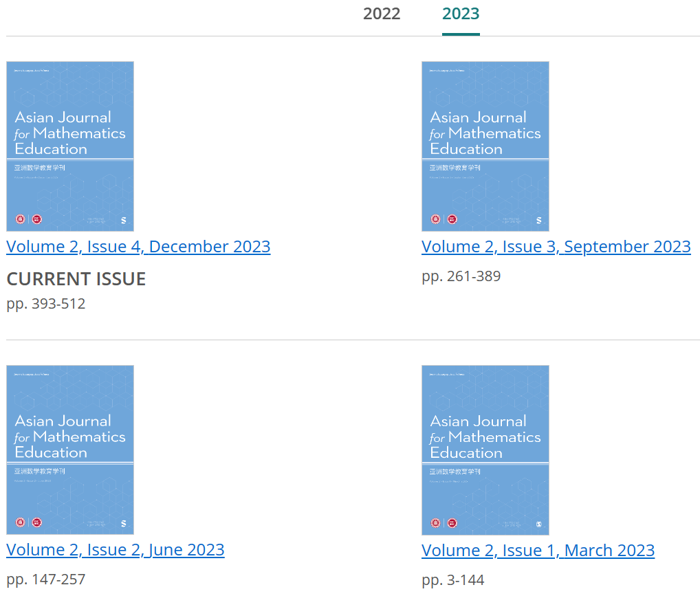Click the December 2023 issue cover thumbnail

(x=70, y=146)
